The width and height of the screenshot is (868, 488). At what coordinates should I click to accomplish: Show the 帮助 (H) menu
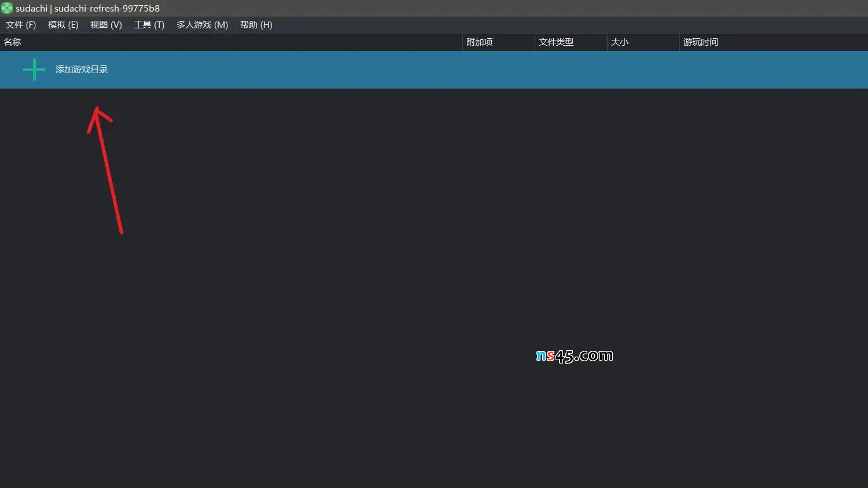coord(256,25)
